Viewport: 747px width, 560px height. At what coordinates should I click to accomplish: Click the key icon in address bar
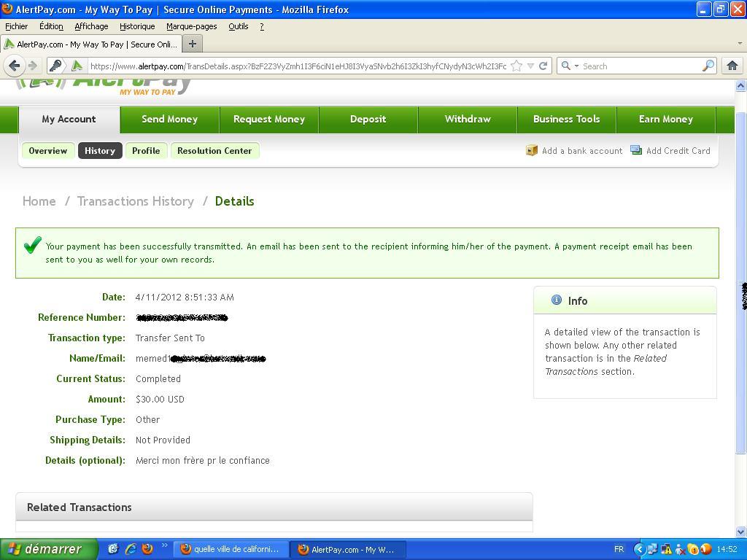(55, 66)
